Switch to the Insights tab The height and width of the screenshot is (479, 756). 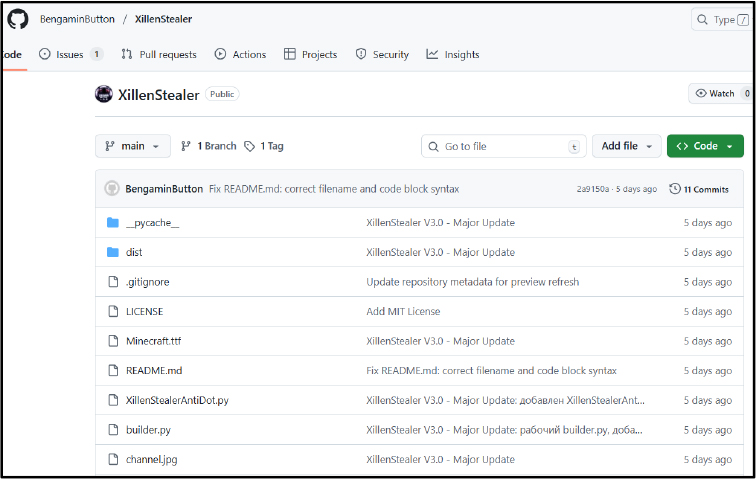tap(453, 55)
